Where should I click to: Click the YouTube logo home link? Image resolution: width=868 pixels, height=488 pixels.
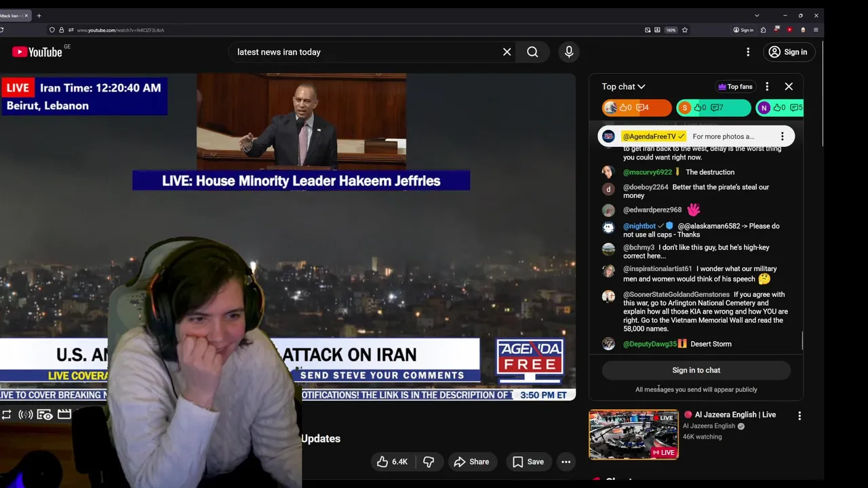pyautogui.click(x=37, y=52)
